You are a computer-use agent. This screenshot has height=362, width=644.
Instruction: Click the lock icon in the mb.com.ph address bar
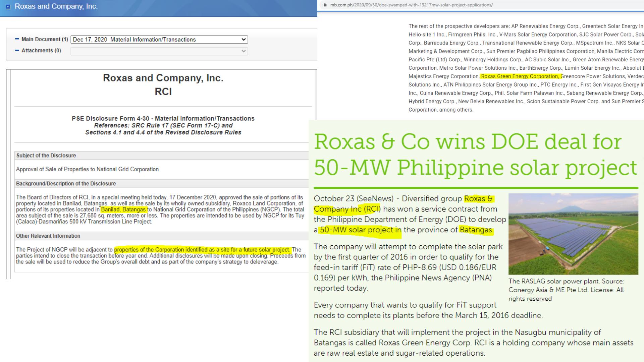tap(325, 5)
